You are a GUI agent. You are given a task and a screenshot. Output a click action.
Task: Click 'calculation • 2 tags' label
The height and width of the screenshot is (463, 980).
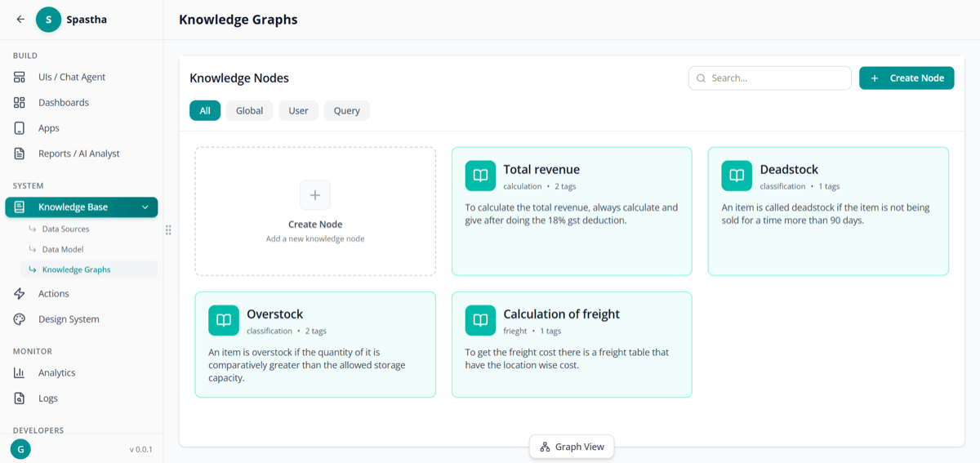[x=540, y=187]
